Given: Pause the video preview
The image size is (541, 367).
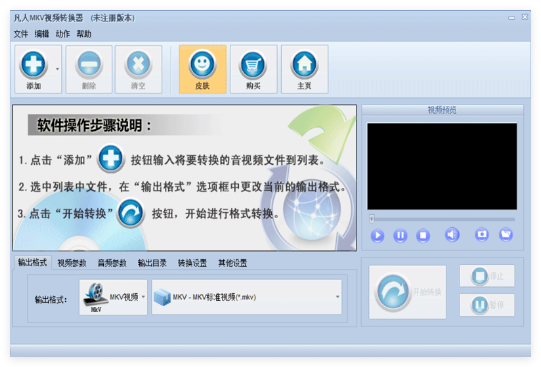Looking at the screenshot, I should [400, 236].
